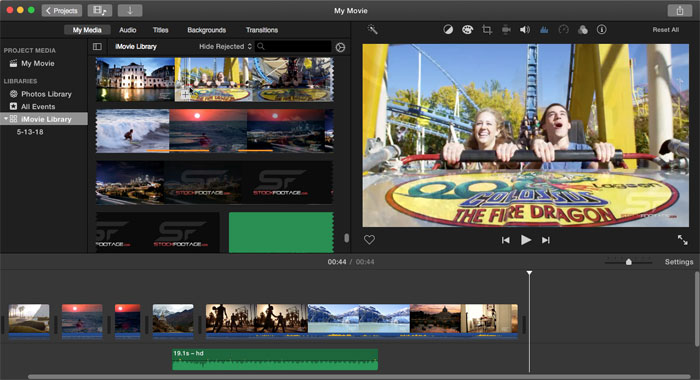
Task: Open browser clip appearance settings icon
Action: tap(340, 47)
